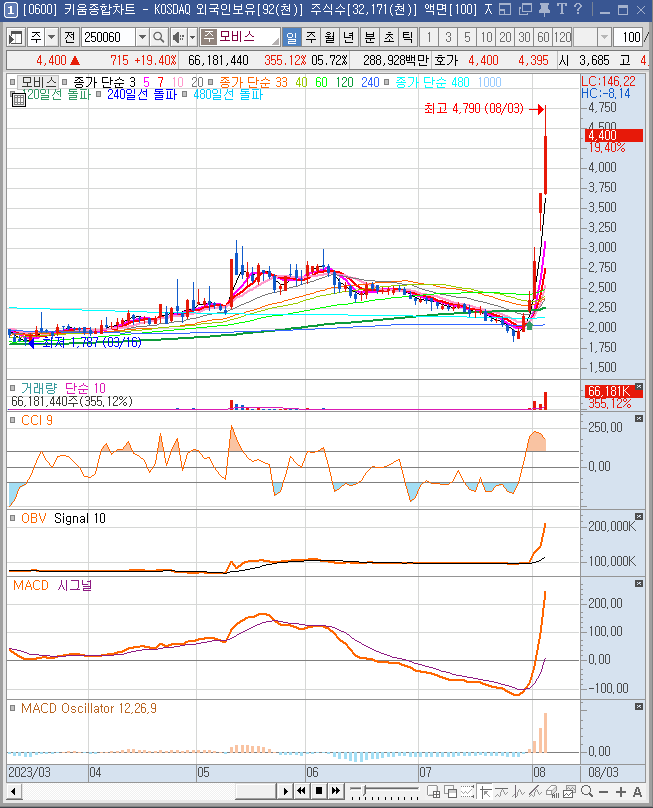Open the calendar grid icon on chart
The height and width of the screenshot is (808, 653).
click(19, 99)
